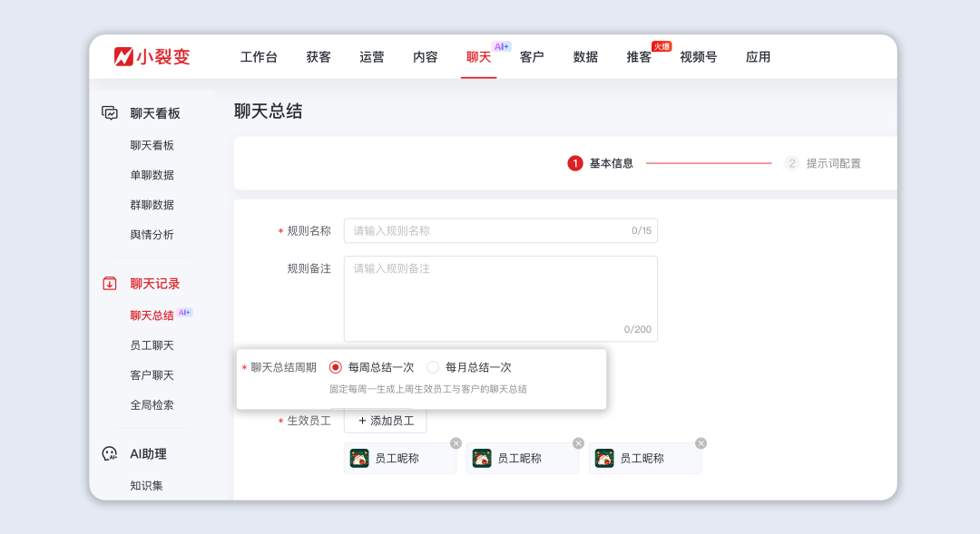
Task: 点击侧边栏「聊天看板」分组图标
Action: click(111, 112)
